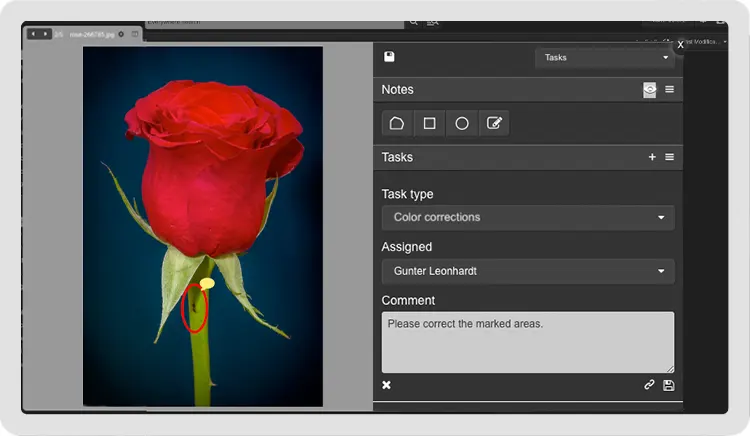Add a new task with plus icon
This screenshot has height=436, width=750.
(652, 157)
